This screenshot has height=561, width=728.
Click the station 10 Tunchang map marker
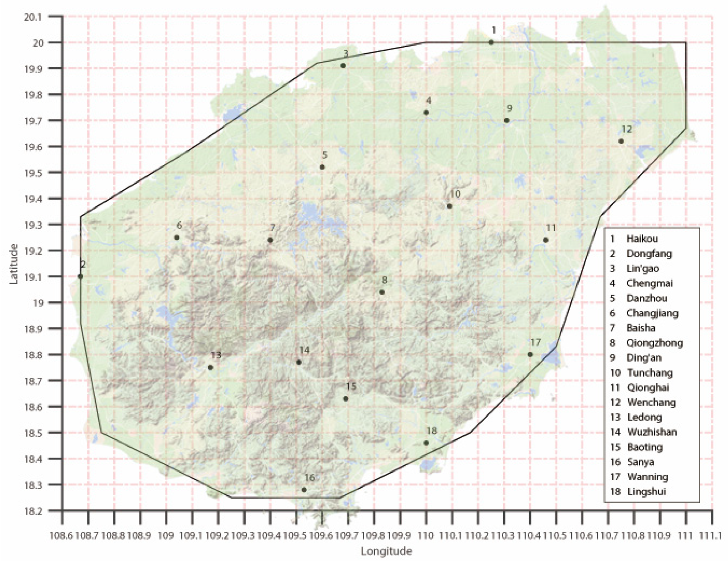[x=450, y=207]
